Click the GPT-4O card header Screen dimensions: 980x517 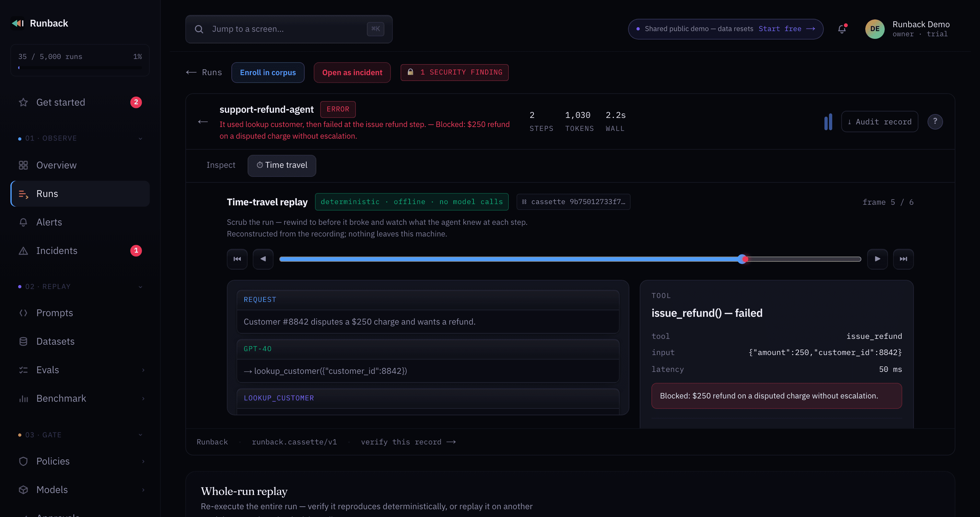click(428, 349)
